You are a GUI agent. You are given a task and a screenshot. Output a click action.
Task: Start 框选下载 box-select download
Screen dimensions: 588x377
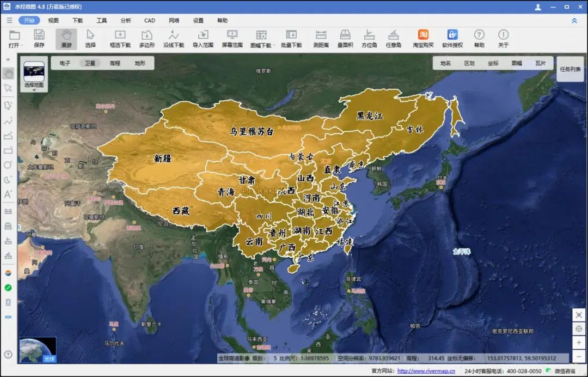click(120, 39)
